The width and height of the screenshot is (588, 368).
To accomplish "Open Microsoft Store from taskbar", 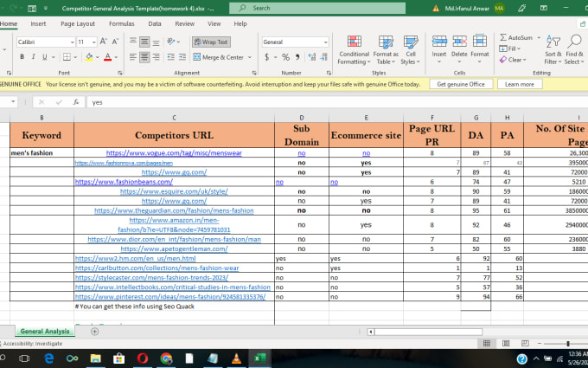I will [x=118, y=358].
